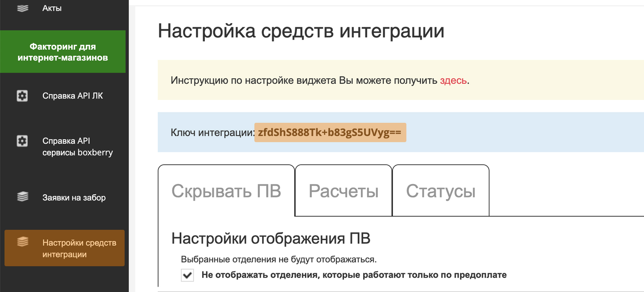The width and height of the screenshot is (644, 292).
Task: Select the Настройки средств интеграции sidebar text
Action: point(79,249)
